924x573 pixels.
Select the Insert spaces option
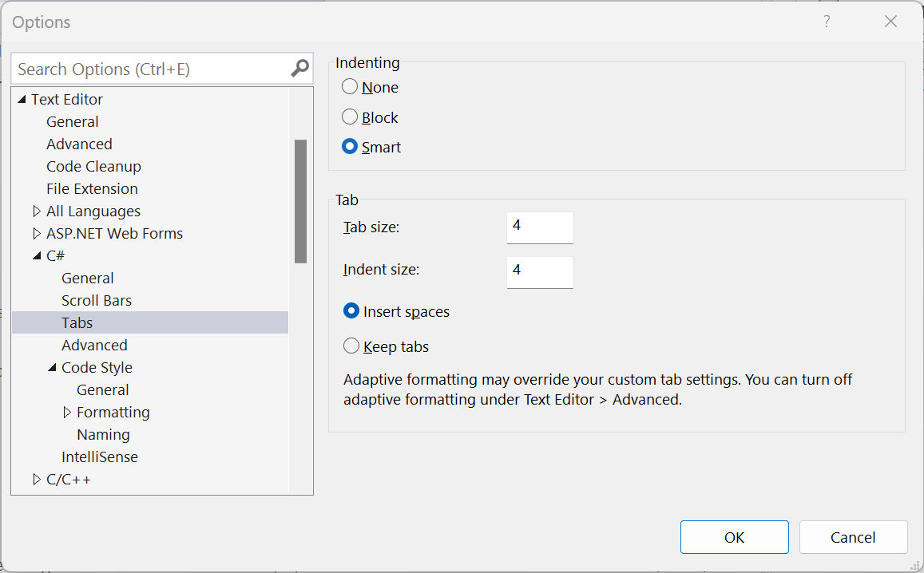click(x=350, y=310)
